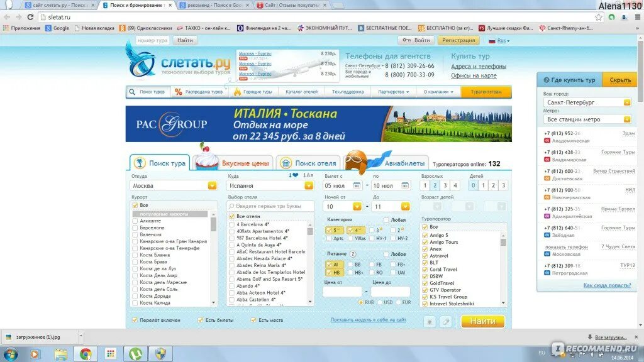This screenshot has height=362, width=644.
Task: Click the yellow Найти search button
Action: coord(482,321)
